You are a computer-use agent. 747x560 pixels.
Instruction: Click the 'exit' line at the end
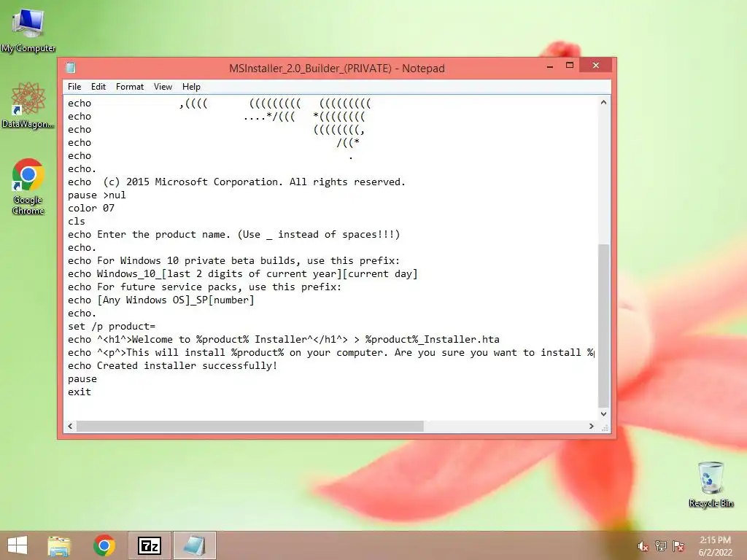pyautogui.click(x=79, y=392)
